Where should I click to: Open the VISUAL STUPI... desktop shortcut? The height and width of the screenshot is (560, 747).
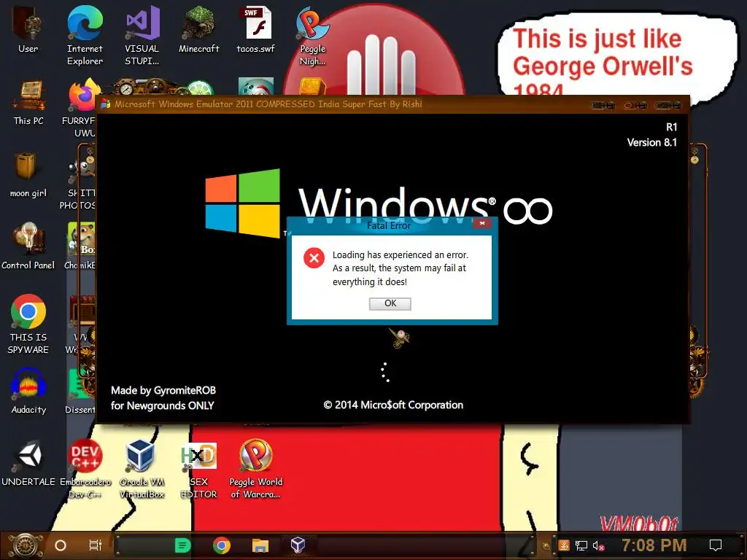click(x=142, y=36)
